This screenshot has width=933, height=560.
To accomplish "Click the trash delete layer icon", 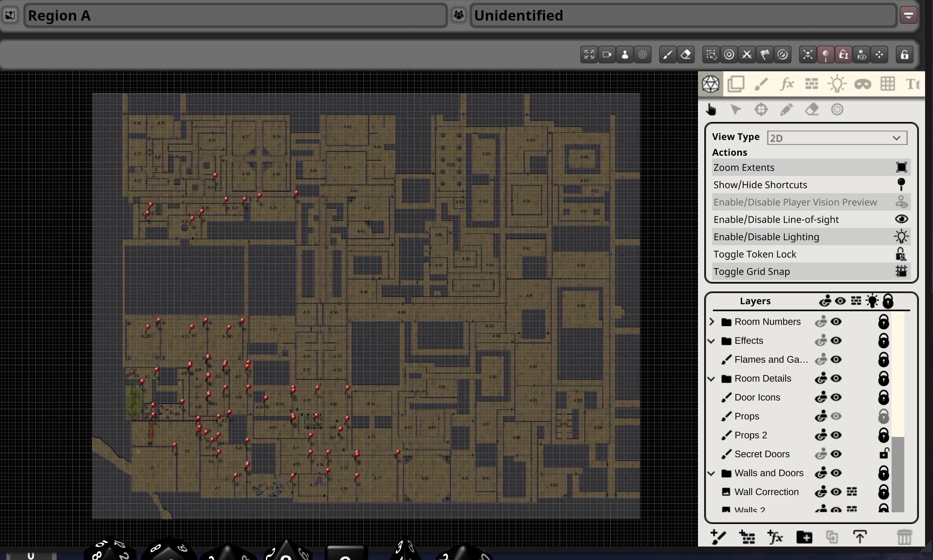I will (904, 537).
